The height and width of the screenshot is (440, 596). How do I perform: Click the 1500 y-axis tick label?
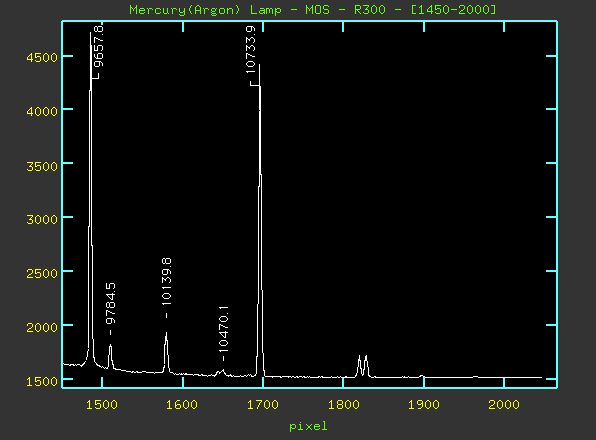point(42,381)
